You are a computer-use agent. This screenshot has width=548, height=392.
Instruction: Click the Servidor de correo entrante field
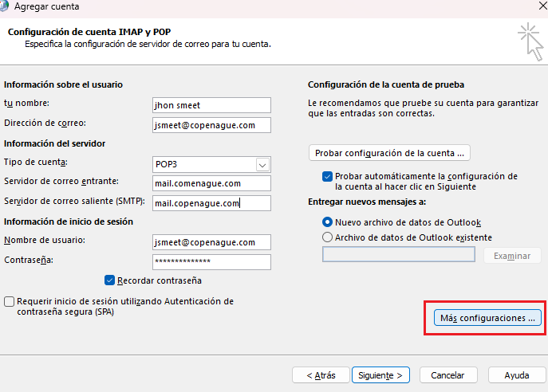coord(211,183)
